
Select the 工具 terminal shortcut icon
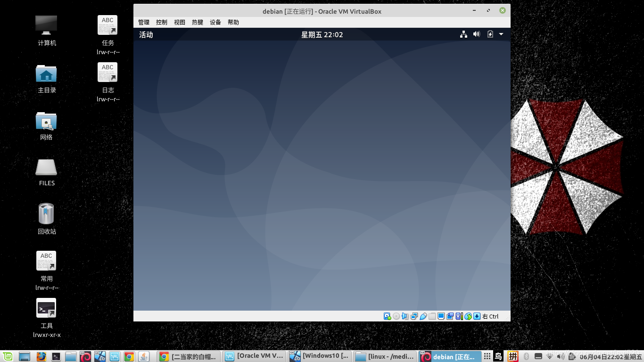tap(46, 308)
